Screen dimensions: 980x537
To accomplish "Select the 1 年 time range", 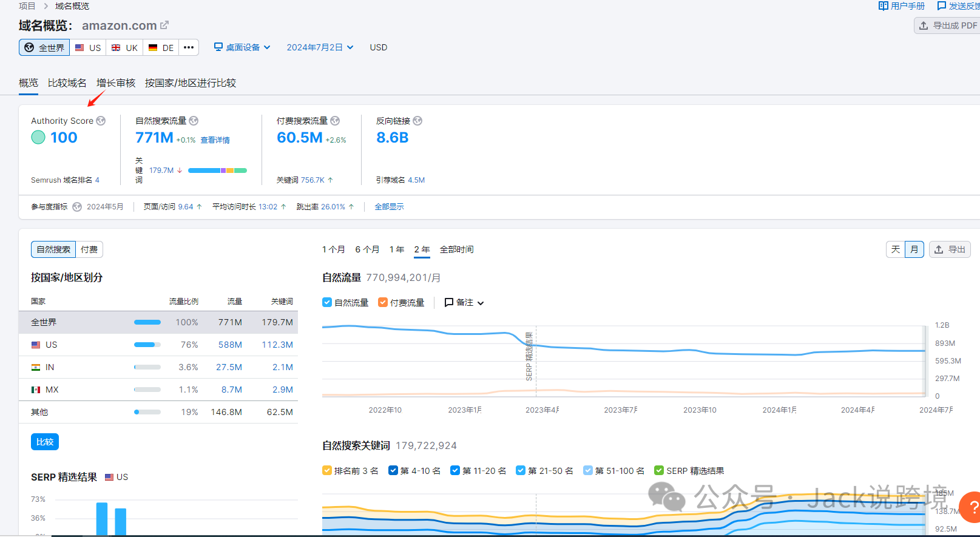I will tap(397, 249).
